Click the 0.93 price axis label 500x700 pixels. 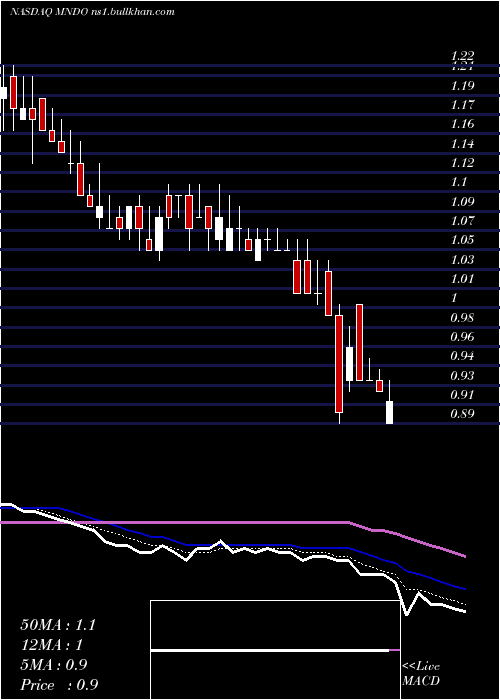pos(462,375)
